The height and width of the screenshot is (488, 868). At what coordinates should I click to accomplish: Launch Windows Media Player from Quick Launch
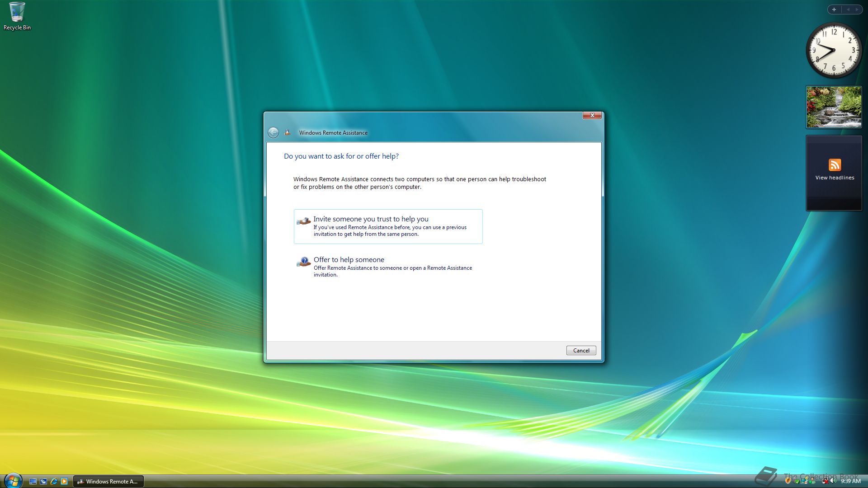click(x=64, y=481)
